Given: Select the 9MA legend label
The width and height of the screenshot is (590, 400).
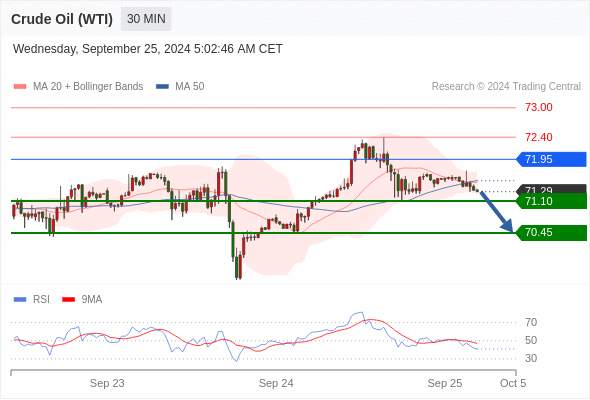Looking at the screenshot, I should coord(92,300).
